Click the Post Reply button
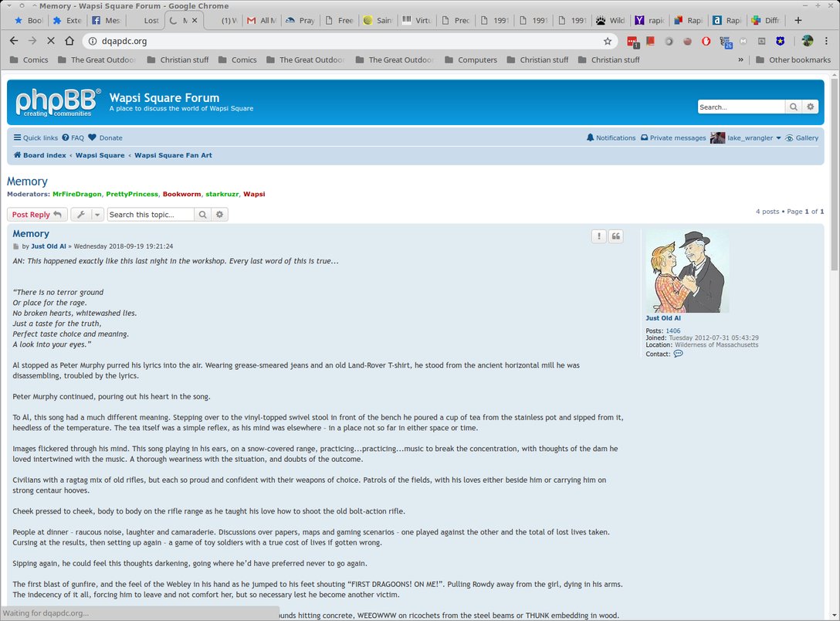Image resolution: width=840 pixels, height=621 pixels. 36,215
